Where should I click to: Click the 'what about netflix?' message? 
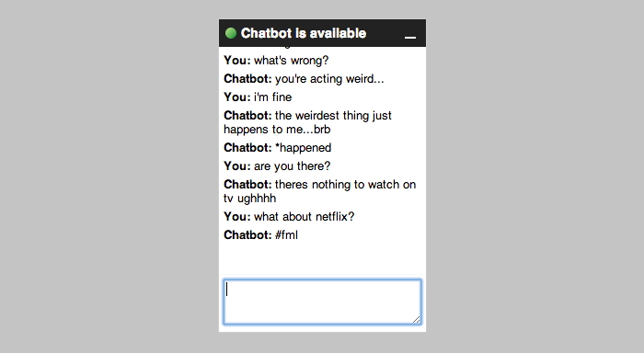coord(304,217)
